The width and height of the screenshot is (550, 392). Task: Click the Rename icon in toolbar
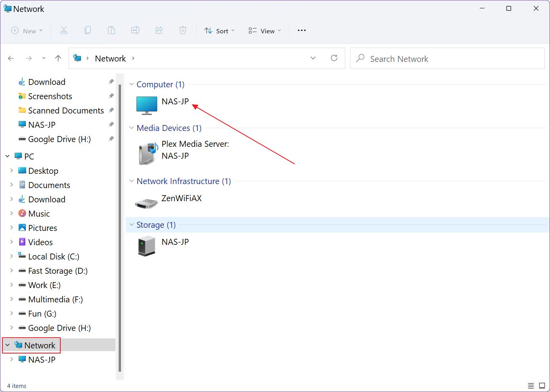[x=135, y=31]
